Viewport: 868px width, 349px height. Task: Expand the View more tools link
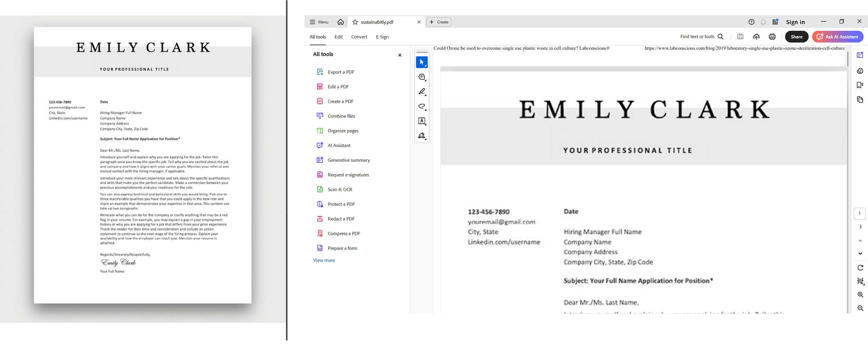coord(324,260)
